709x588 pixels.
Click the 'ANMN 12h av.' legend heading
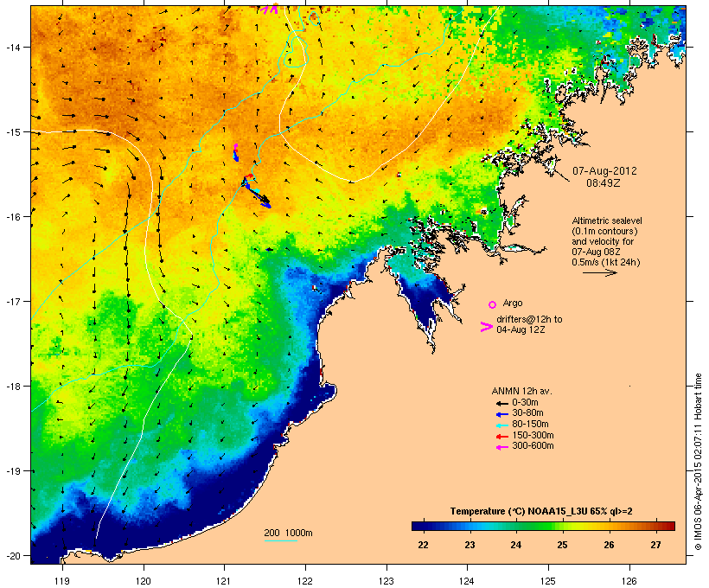pyautogui.click(x=521, y=391)
